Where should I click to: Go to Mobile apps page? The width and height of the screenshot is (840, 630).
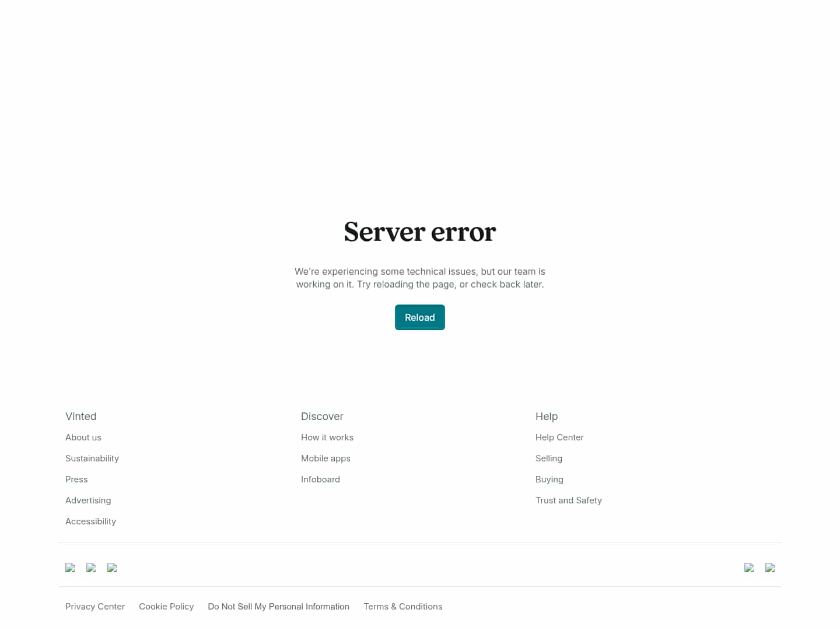point(325,458)
